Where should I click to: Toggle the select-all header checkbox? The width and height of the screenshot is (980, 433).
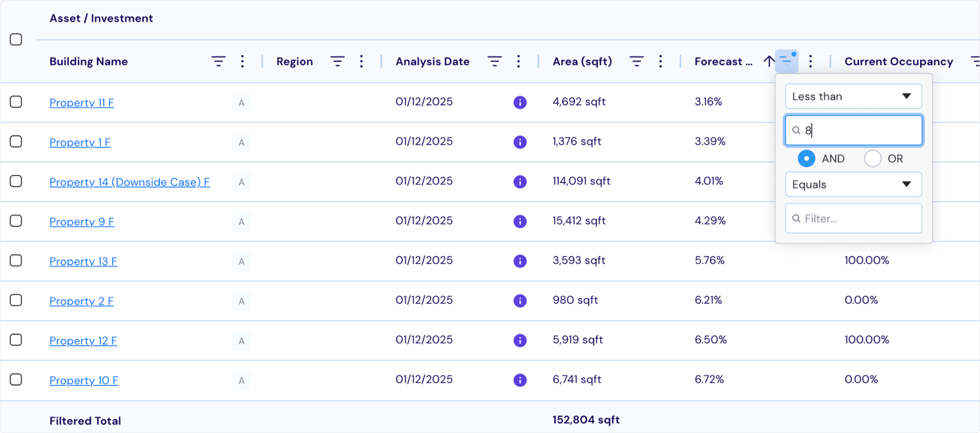[x=16, y=40]
